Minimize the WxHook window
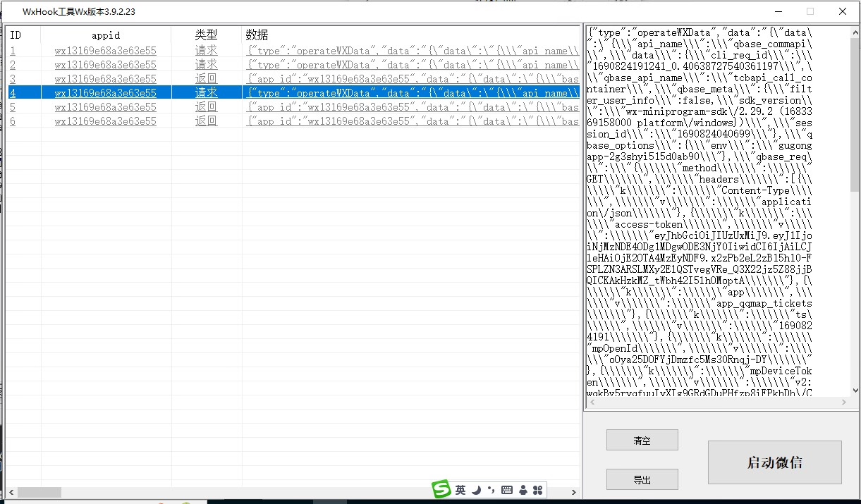The height and width of the screenshot is (504, 861). pos(778,11)
